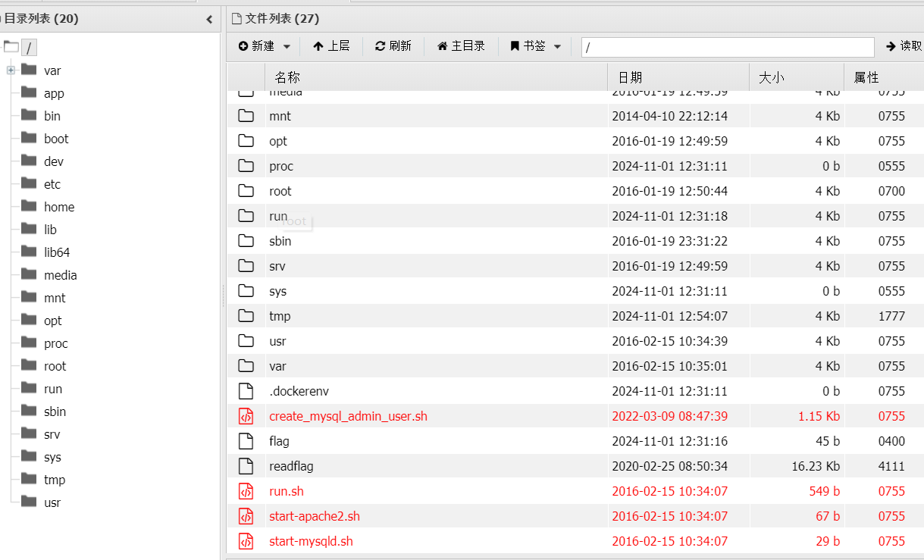Click the folder icon beside proc row
Viewport: 924px width, 560px height.
click(x=246, y=166)
